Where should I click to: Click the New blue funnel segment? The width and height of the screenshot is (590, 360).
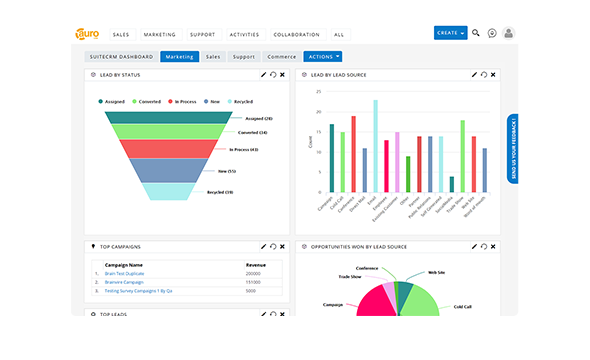168,170
